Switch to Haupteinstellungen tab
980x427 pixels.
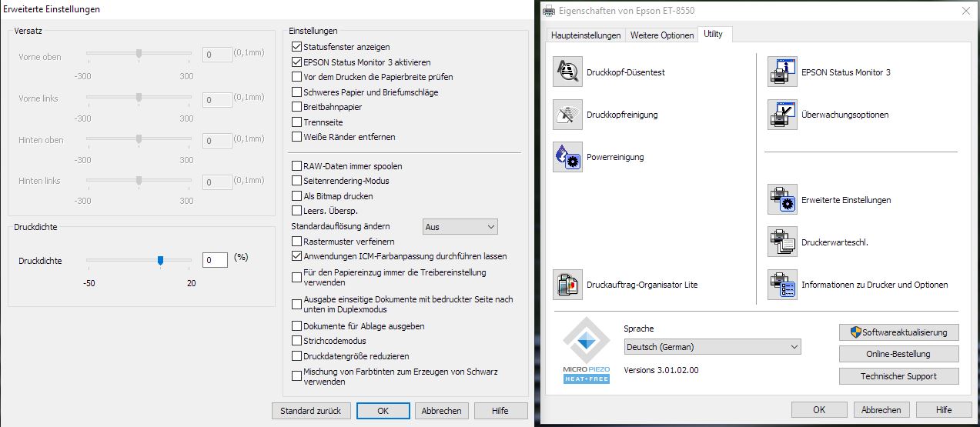[x=587, y=35]
